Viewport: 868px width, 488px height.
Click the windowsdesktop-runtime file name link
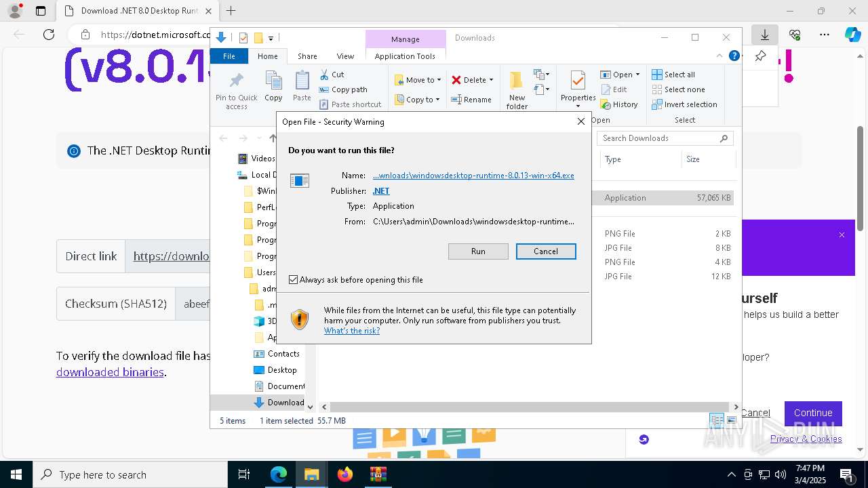click(473, 176)
